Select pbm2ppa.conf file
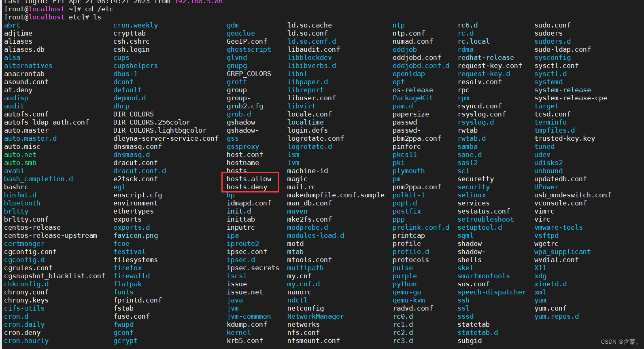The image size is (644, 349). coord(417,138)
